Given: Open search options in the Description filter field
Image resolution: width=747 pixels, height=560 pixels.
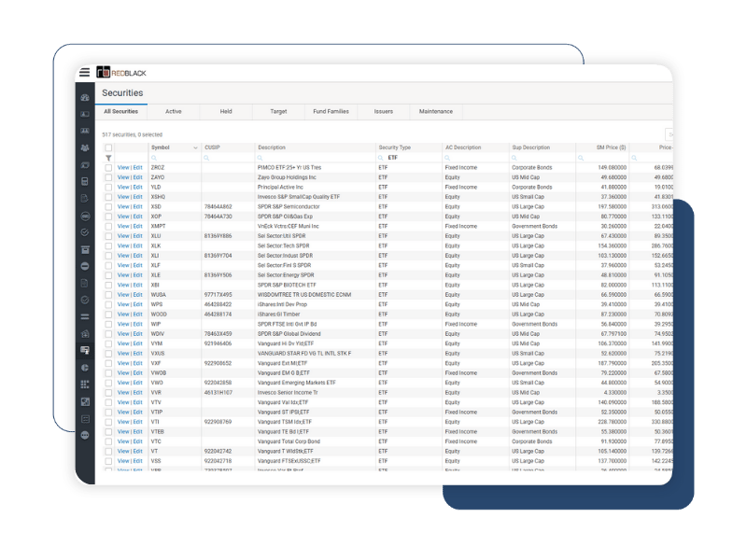Looking at the screenshot, I should (261, 158).
